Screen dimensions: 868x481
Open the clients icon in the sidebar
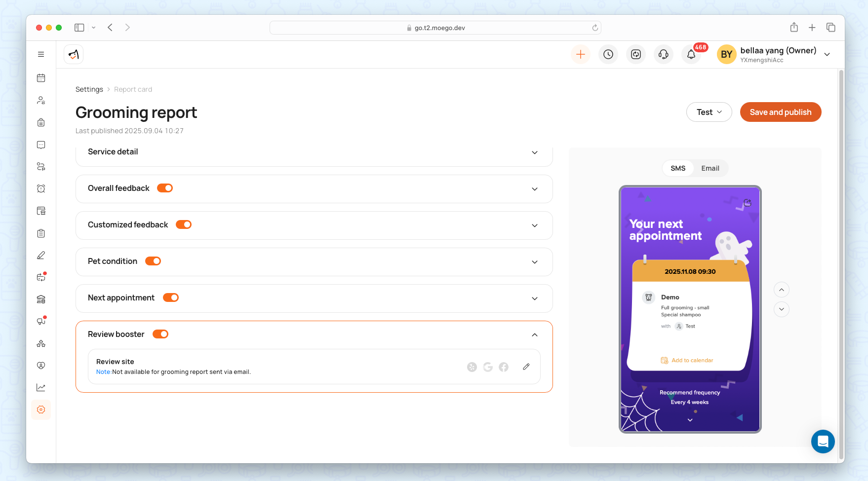coord(41,100)
